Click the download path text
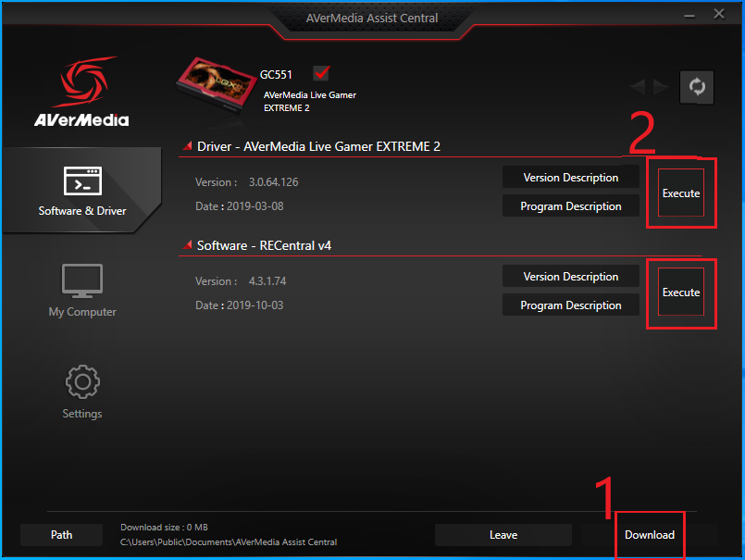 [x=229, y=541]
